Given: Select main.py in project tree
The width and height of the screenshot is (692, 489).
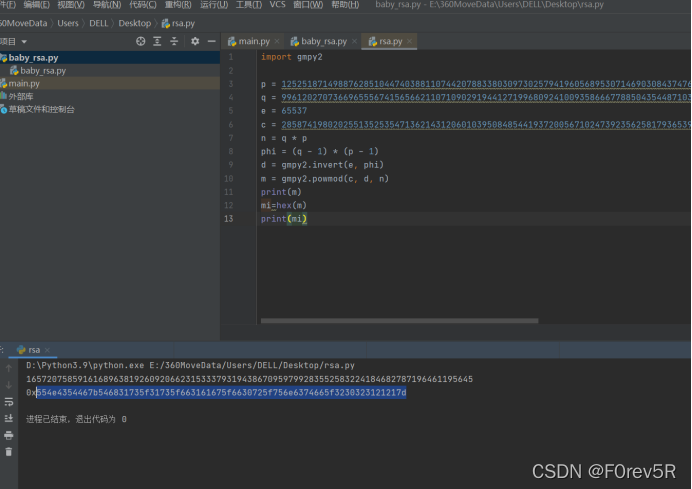Looking at the screenshot, I should coord(110,83).
